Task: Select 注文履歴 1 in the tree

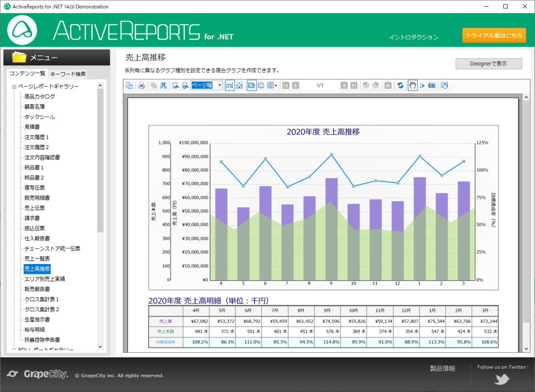Action: pos(37,137)
